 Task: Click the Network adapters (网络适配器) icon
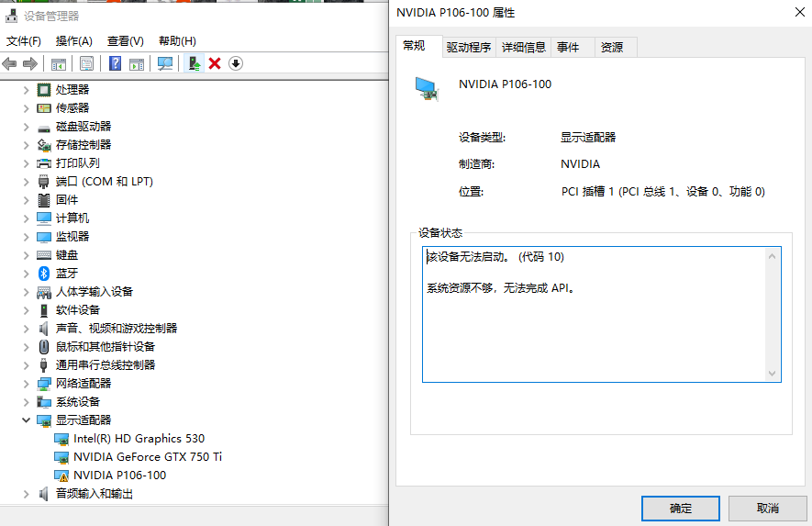coord(44,384)
